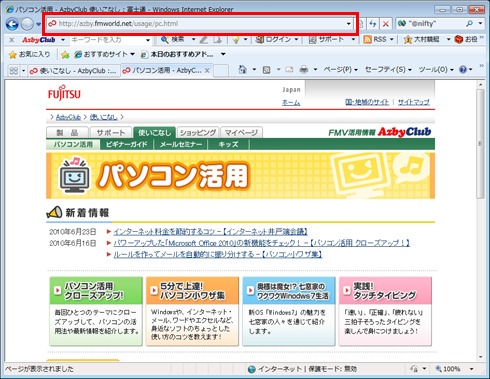Click the vertical scrollbar thumb
Viewport: 490px width, 379px height.
point(480,143)
